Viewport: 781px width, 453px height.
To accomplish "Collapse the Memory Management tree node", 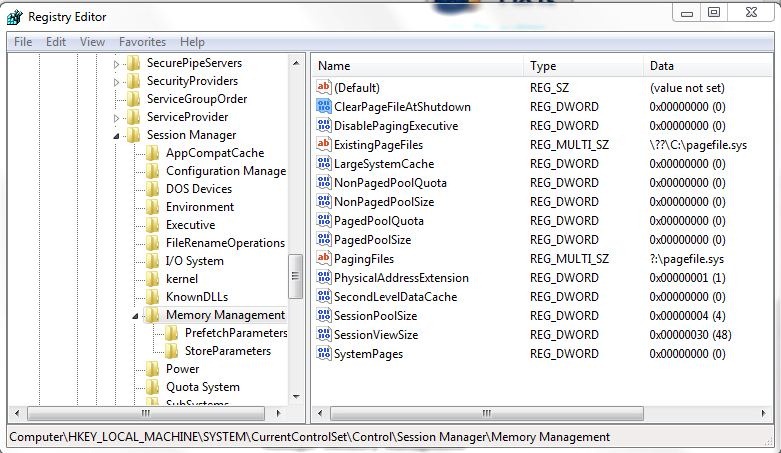I will pyautogui.click(x=136, y=316).
